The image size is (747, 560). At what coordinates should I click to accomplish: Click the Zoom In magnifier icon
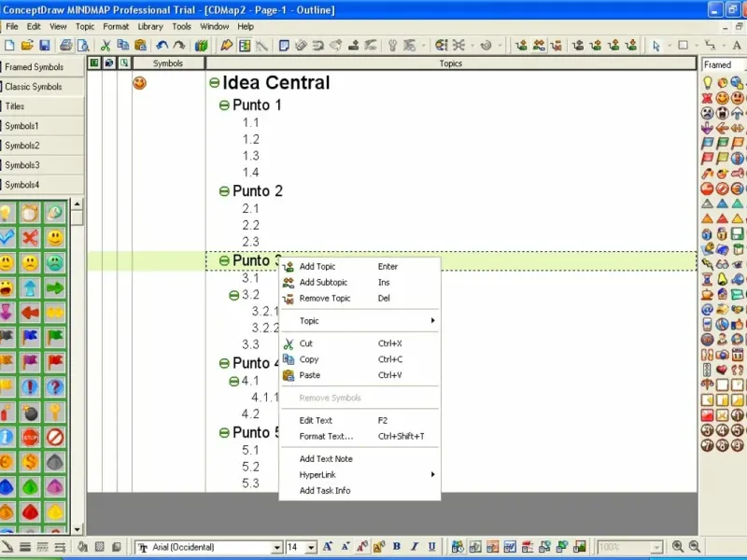pos(677,547)
